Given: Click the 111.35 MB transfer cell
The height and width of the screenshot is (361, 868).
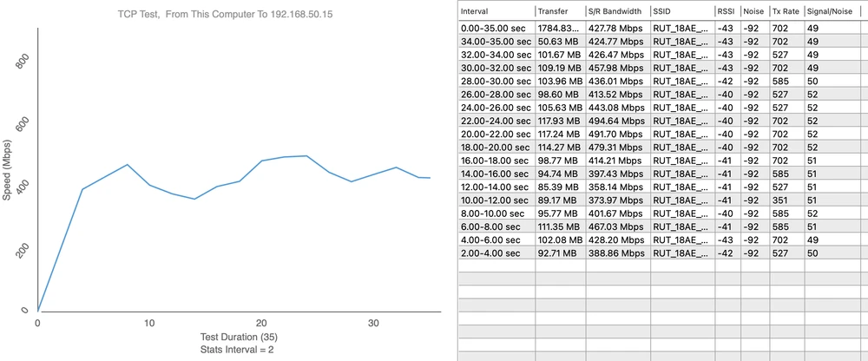Looking at the screenshot, I should (559, 225).
